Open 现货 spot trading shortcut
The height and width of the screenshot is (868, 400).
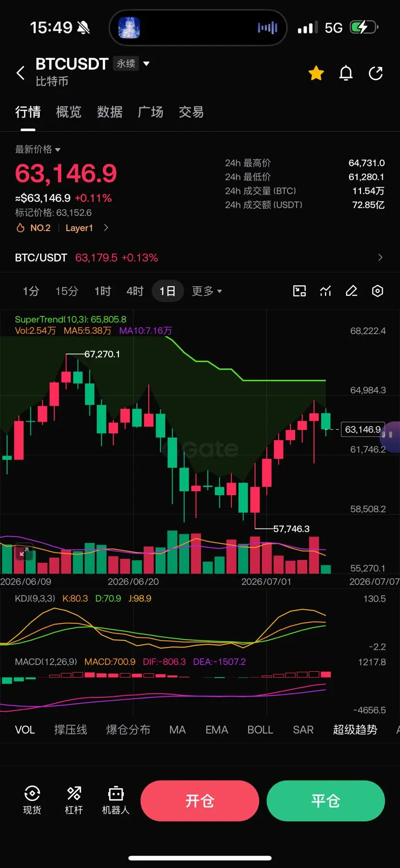pos(32,800)
